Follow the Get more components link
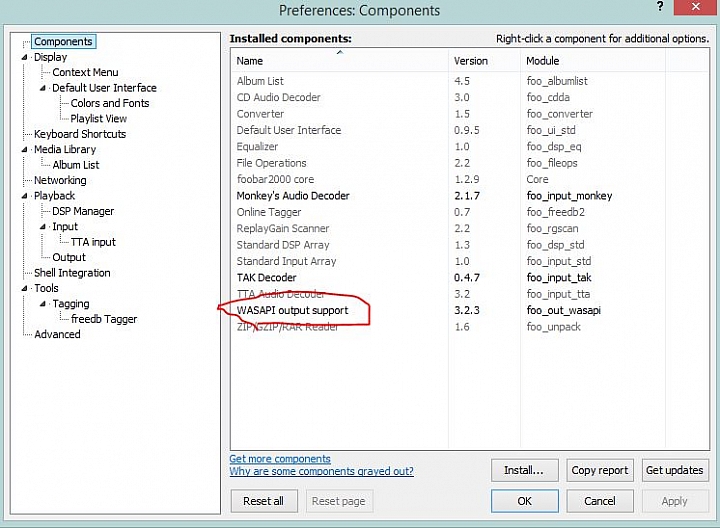Image resolution: width=720 pixels, height=528 pixels. pos(280,459)
